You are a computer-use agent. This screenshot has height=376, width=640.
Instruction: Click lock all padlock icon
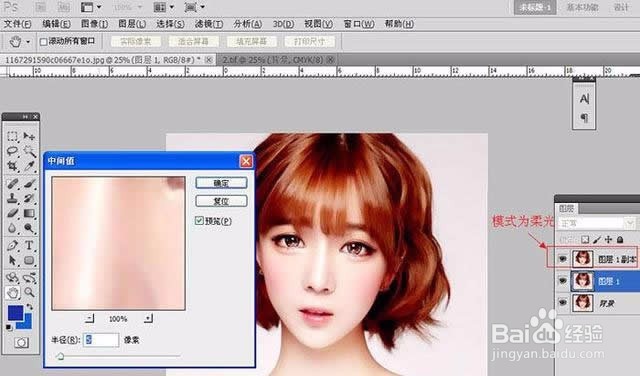click(620, 240)
